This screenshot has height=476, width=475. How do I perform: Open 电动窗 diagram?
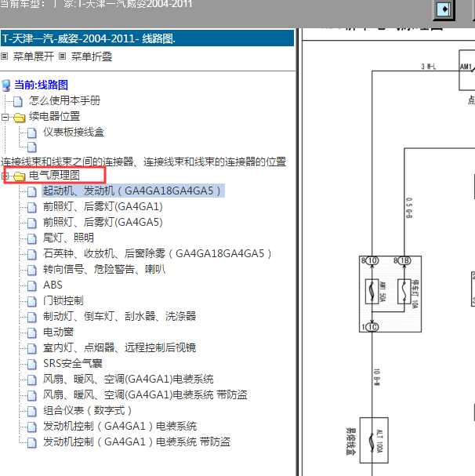58,332
